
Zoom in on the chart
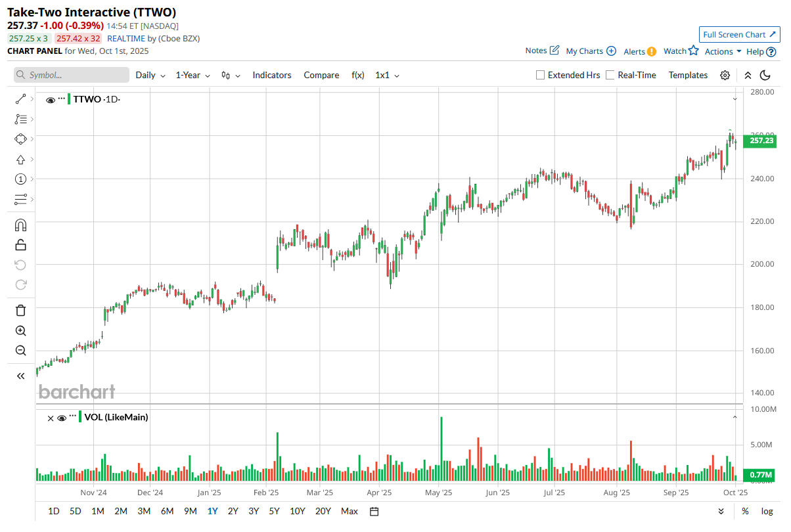pyautogui.click(x=20, y=331)
